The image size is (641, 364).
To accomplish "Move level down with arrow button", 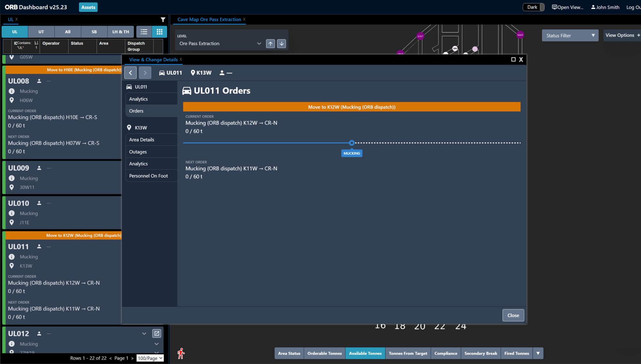I will [x=281, y=44].
